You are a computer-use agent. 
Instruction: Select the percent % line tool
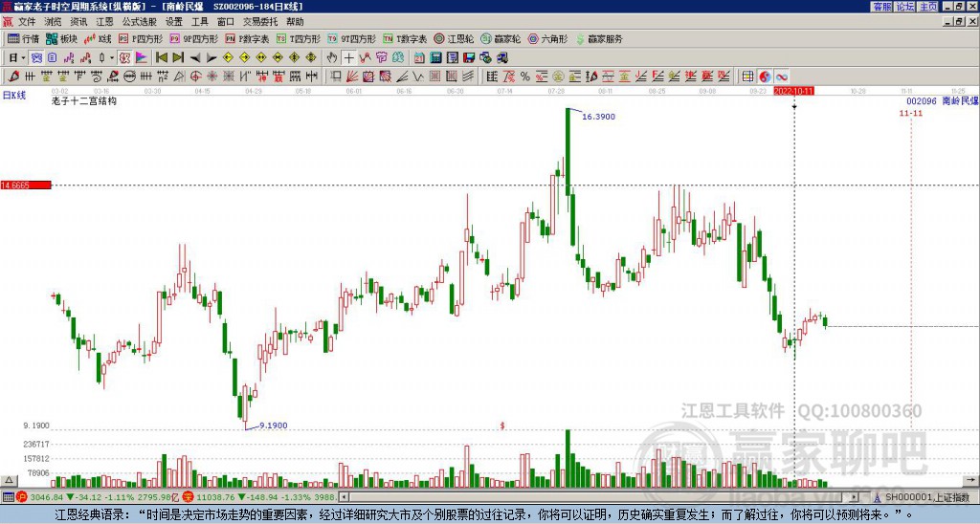point(525,76)
